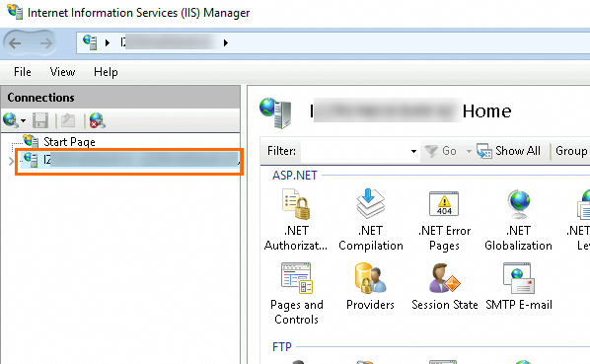Click inside the Filter text field
Screen dimensions: 590x364
click(354, 151)
